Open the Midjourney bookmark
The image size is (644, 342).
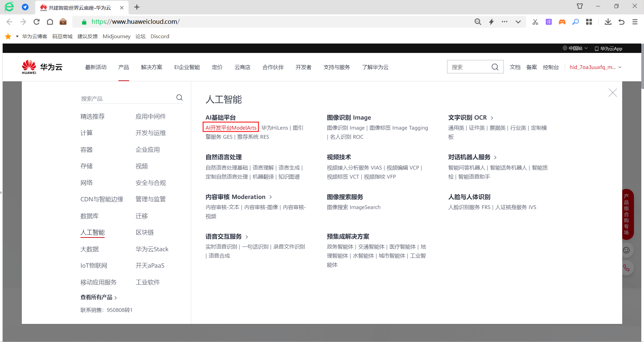(116, 36)
